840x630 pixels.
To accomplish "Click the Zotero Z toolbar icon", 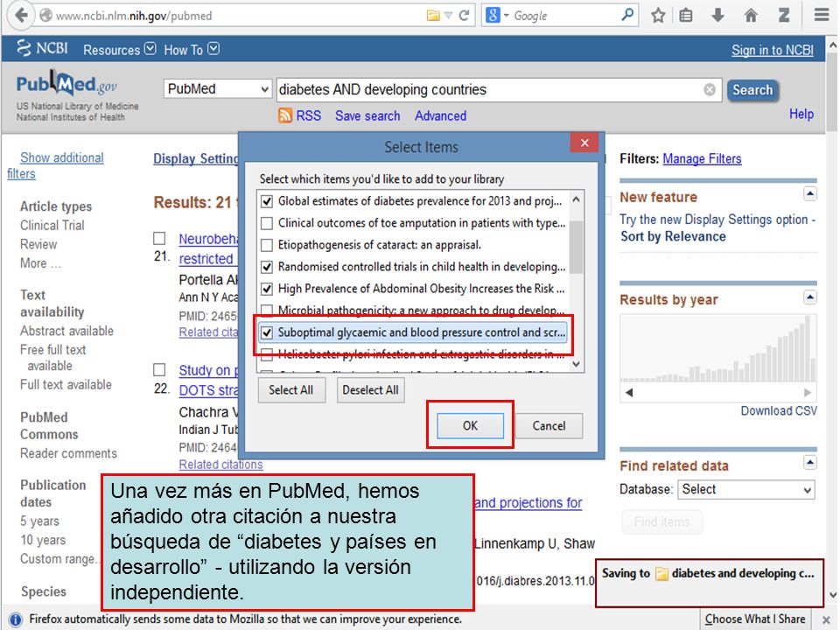I will (784, 15).
